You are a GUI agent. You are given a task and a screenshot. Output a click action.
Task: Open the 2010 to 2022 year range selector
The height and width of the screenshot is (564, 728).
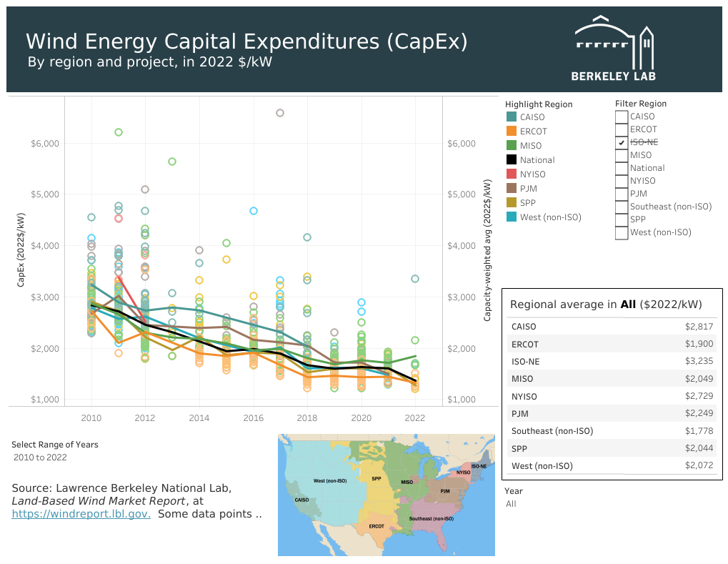(x=41, y=457)
